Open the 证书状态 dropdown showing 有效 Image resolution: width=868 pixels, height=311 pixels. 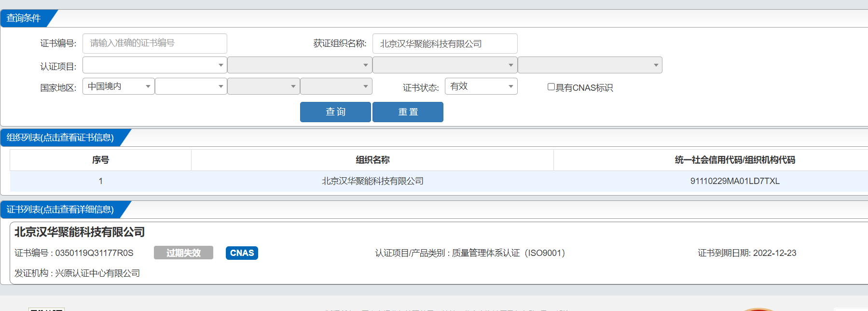tap(481, 86)
